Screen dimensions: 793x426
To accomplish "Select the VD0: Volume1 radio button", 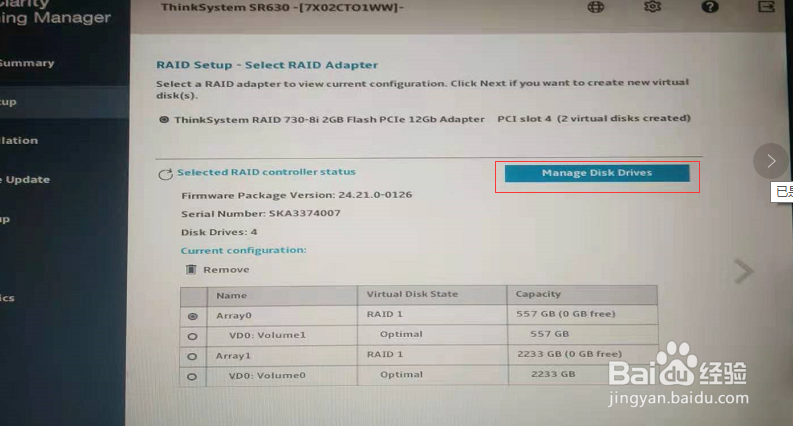I will click(192, 336).
